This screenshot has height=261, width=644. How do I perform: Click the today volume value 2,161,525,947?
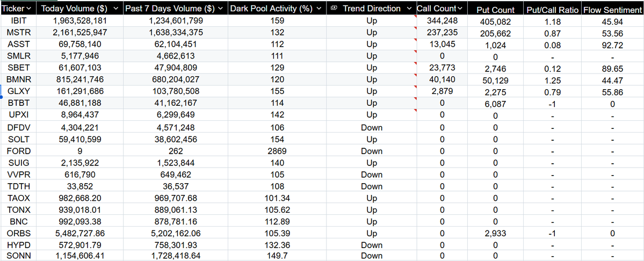point(79,32)
